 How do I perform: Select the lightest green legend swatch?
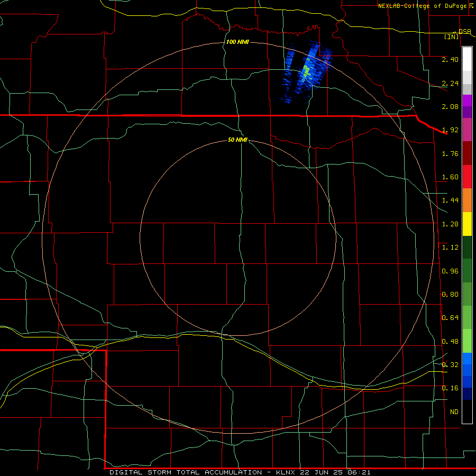[467, 341]
